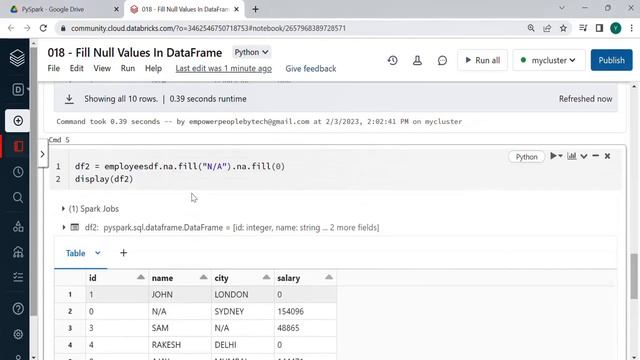Open the Table view dropdown arrow
This screenshot has height=360, width=640.
tap(98, 253)
